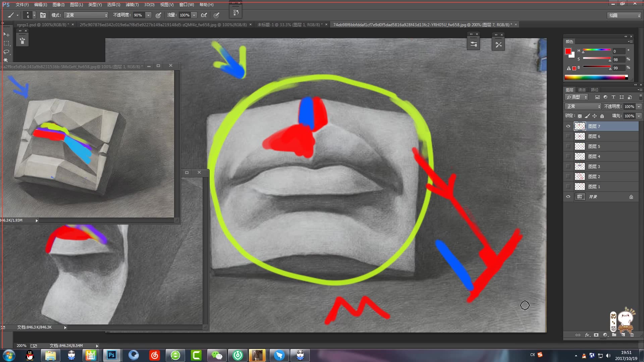644x362 pixels.
Task: Create new fill or adjustment layer
Action: tap(605, 335)
